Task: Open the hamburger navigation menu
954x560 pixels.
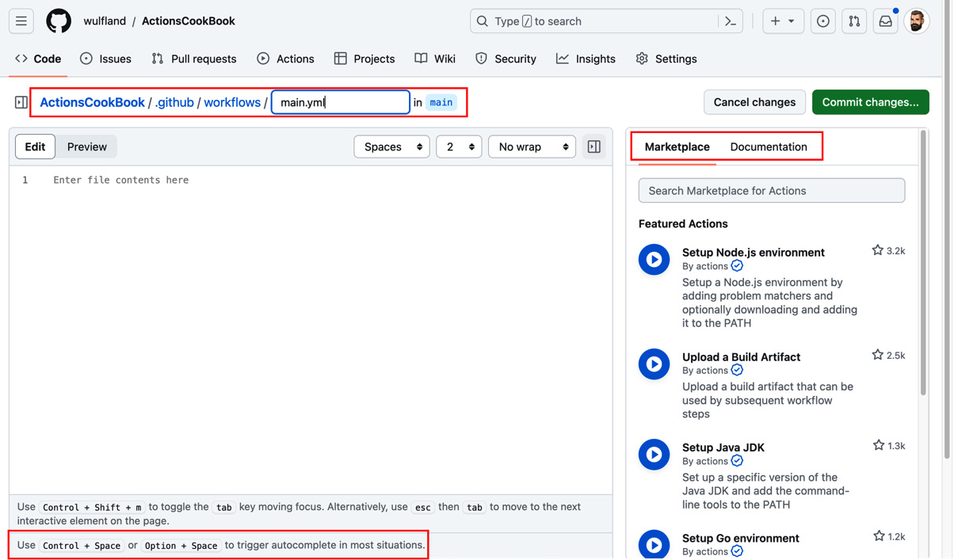Action: (21, 21)
